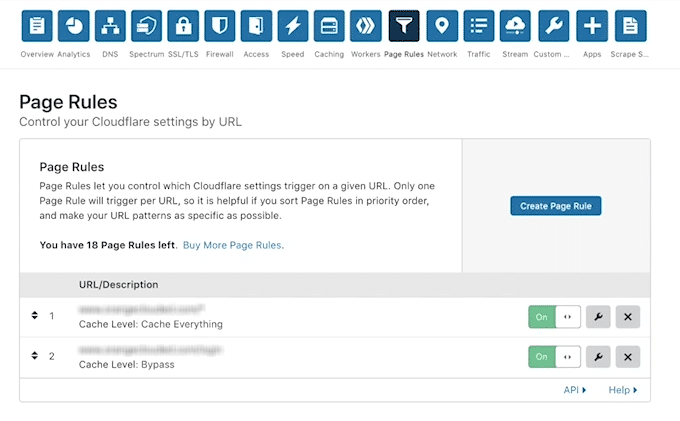This screenshot has height=421, width=680.
Task: Expand the Help link
Action: pyautogui.click(x=623, y=390)
